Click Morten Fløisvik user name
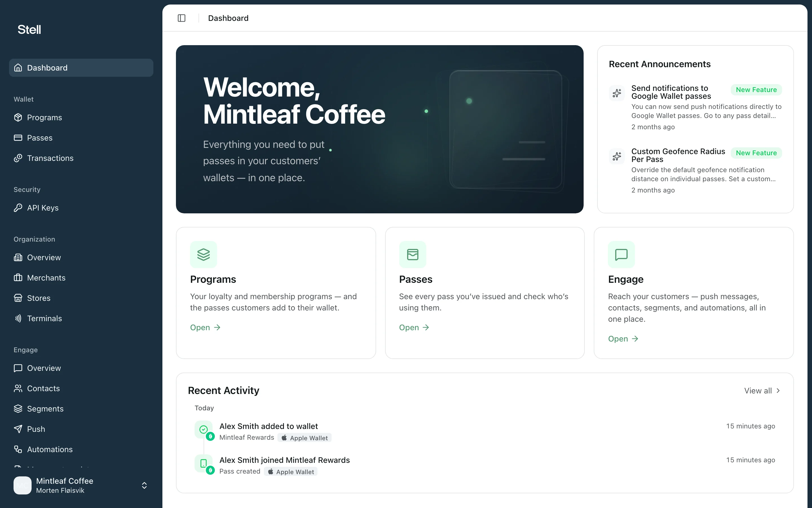812x508 pixels. coord(60,491)
